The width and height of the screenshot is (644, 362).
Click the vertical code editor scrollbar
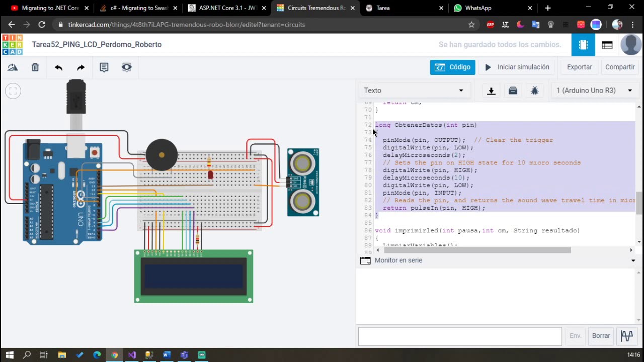click(639, 203)
